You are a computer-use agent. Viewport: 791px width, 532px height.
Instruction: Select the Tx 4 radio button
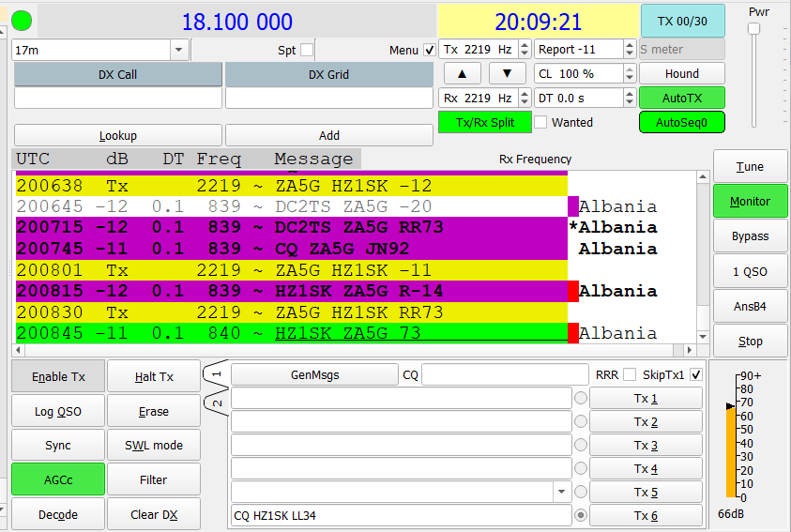tap(581, 468)
